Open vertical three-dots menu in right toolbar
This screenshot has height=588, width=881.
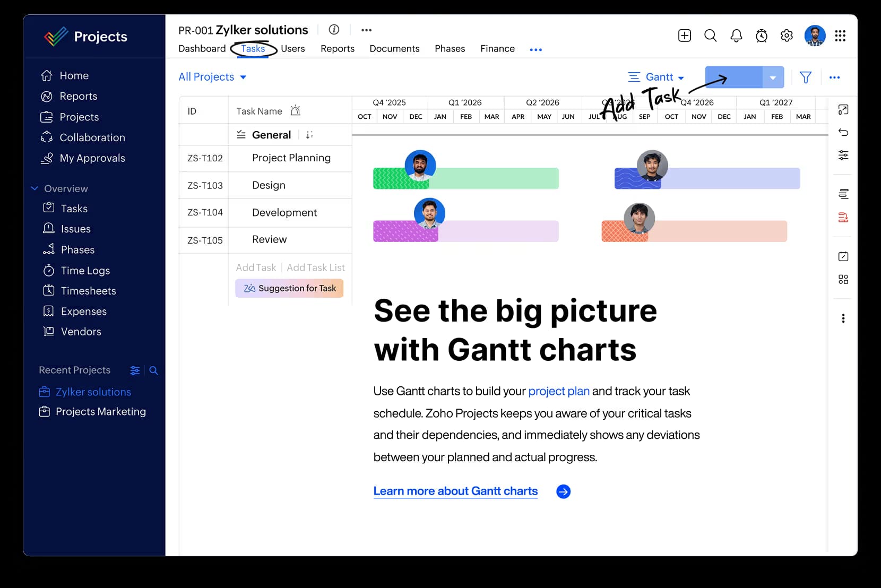tap(843, 318)
